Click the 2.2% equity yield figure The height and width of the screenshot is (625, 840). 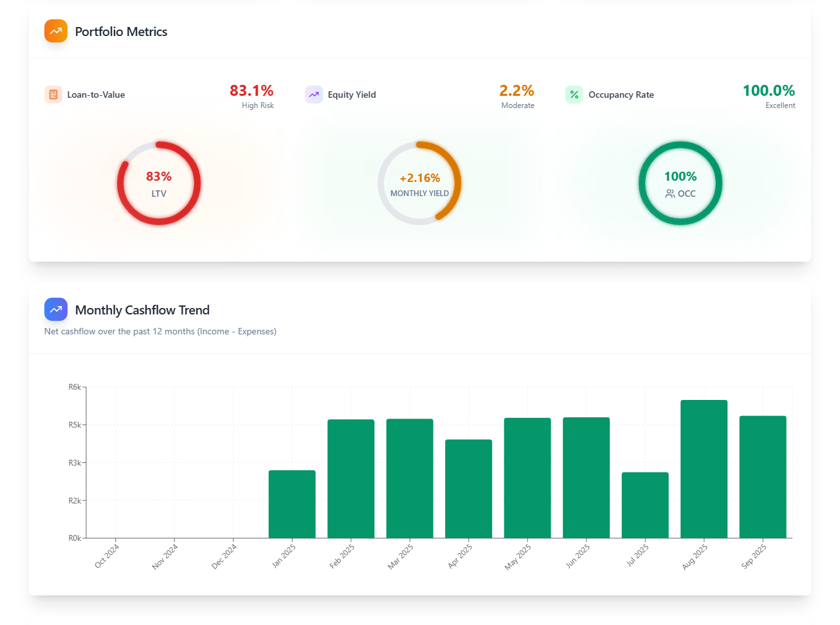[516, 91]
